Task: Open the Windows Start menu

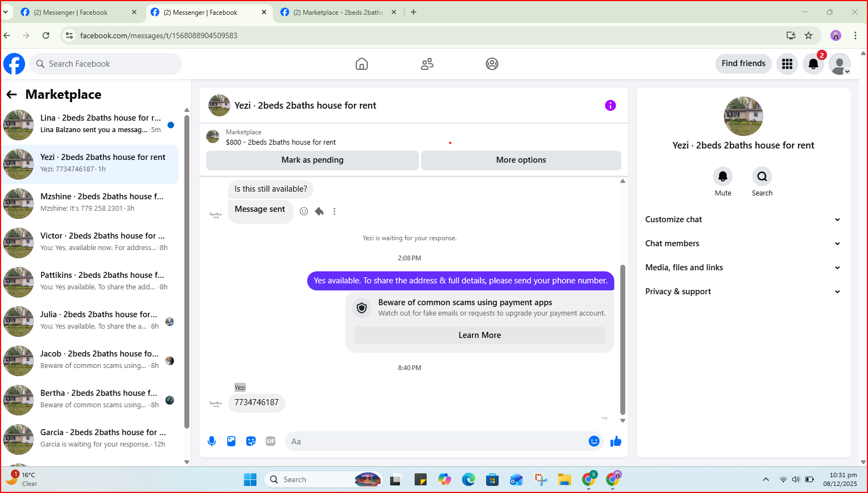Action: 250,479
